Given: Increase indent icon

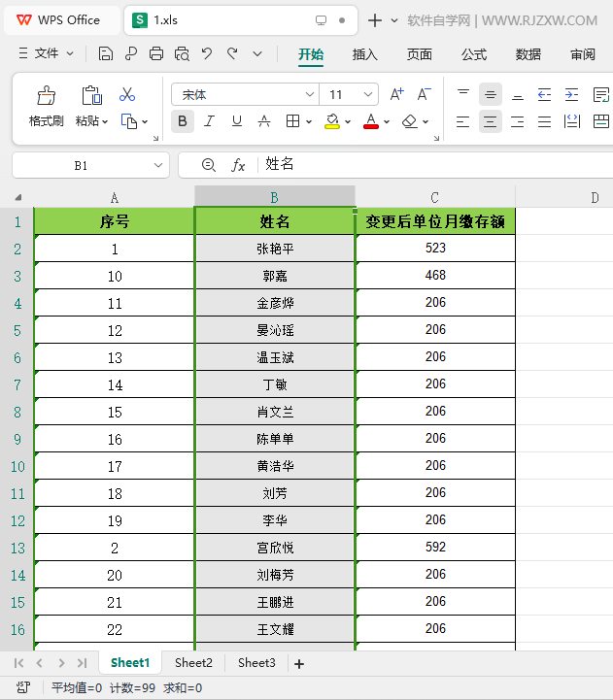Looking at the screenshot, I should [571, 94].
